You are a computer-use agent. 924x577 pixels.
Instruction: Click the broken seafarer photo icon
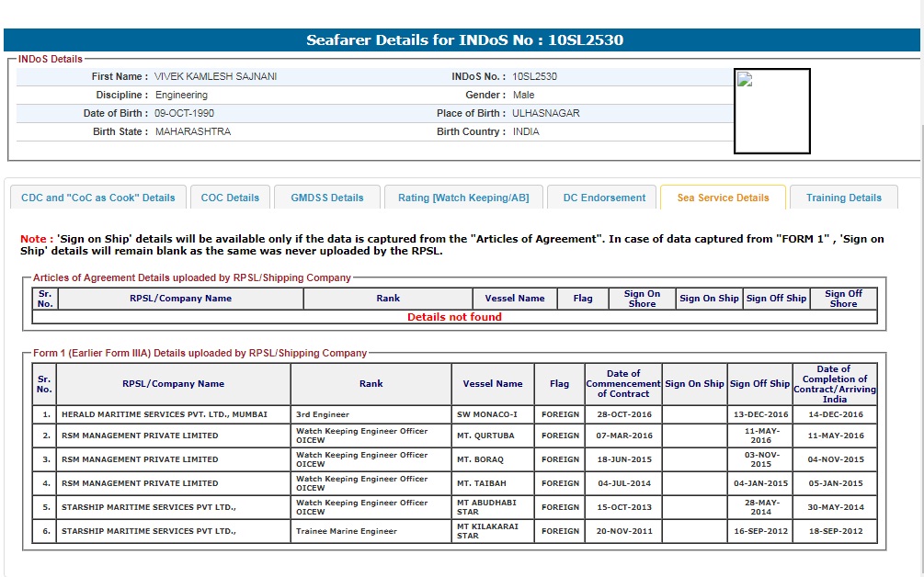pos(746,80)
